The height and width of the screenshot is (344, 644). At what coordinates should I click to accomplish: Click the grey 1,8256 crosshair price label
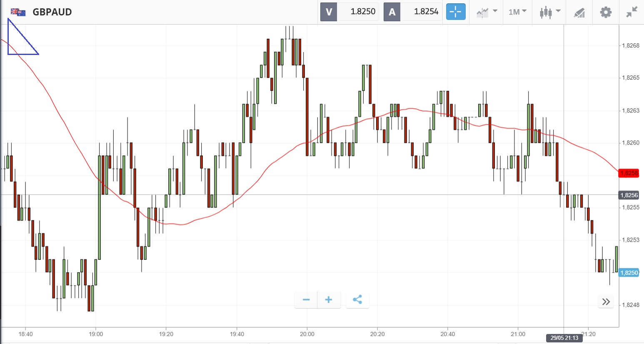coord(629,195)
